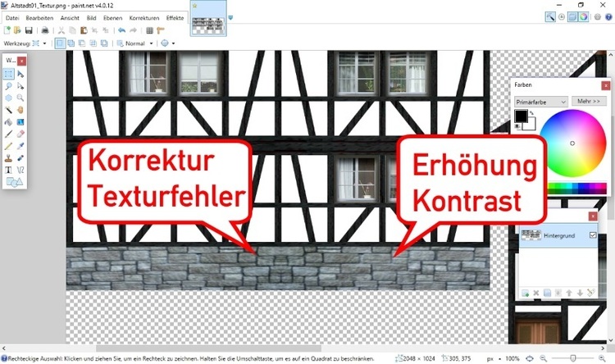Select the Pan hand tool
This screenshot has width=615, height=364.
point(20,110)
